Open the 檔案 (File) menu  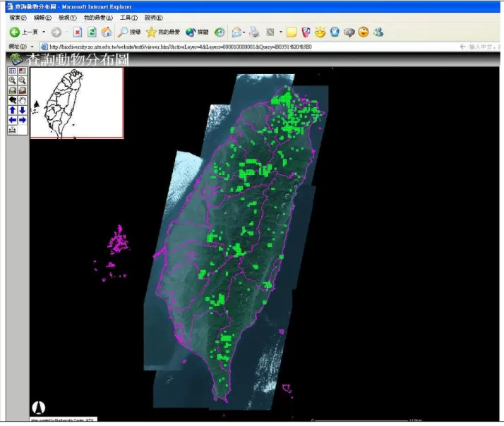point(18,18)
